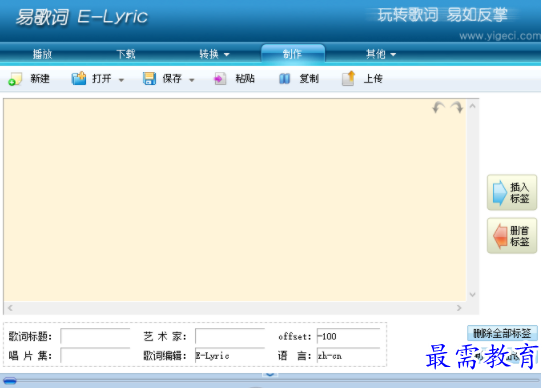Click the Upload (上传) icon
This screenshot has width=547, height=388.
(348, 78)
